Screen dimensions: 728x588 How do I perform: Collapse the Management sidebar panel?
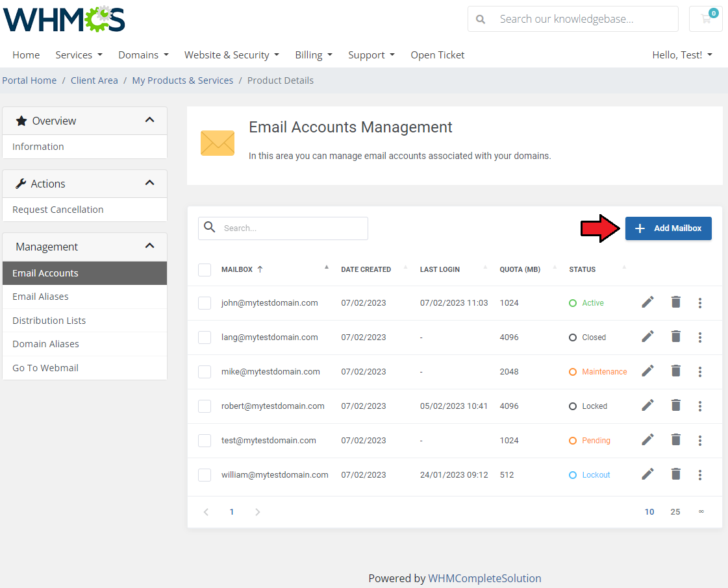point(149,246)
